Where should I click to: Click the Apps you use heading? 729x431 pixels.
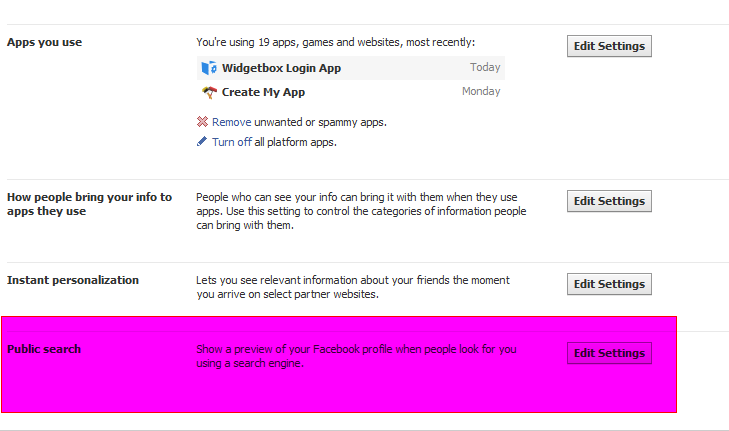pos(44,42)
